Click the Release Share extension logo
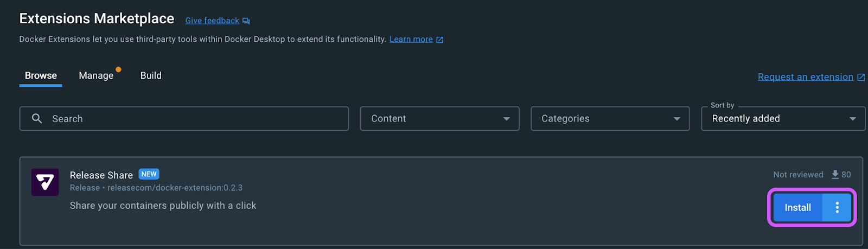868x249 pixels. pyautogui.click(x=45, y=182)
